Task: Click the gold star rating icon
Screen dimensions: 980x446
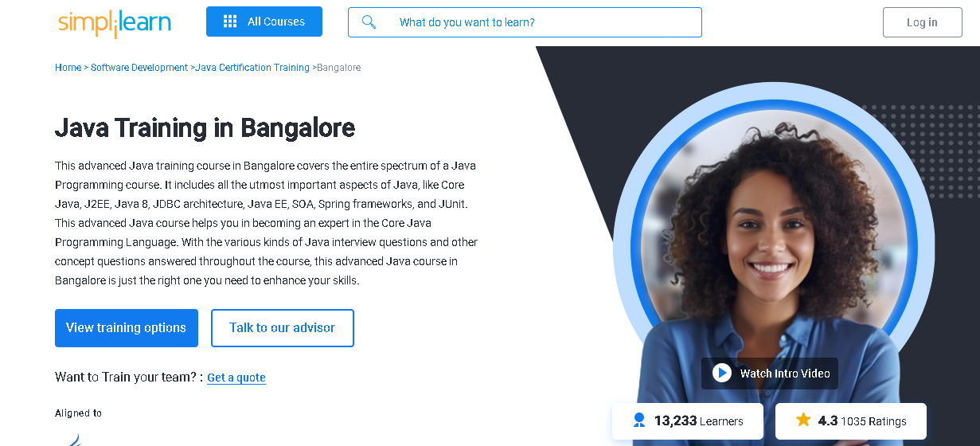Action: click(x=803, y=420)
